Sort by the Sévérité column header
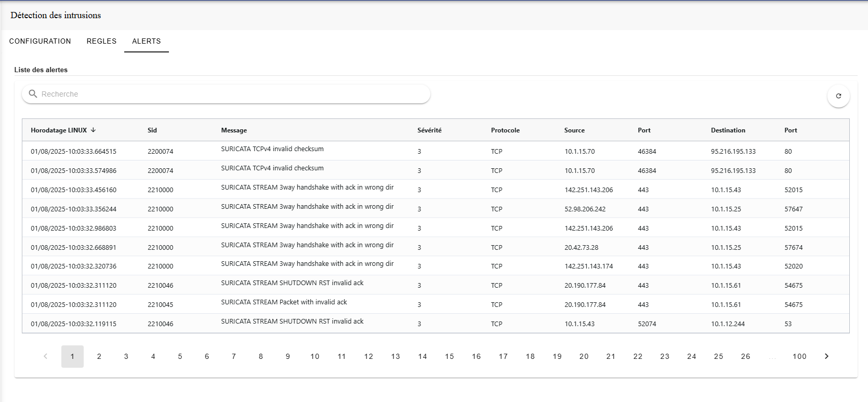The height and width of the screenshot is (402, 868). (429, 130)
